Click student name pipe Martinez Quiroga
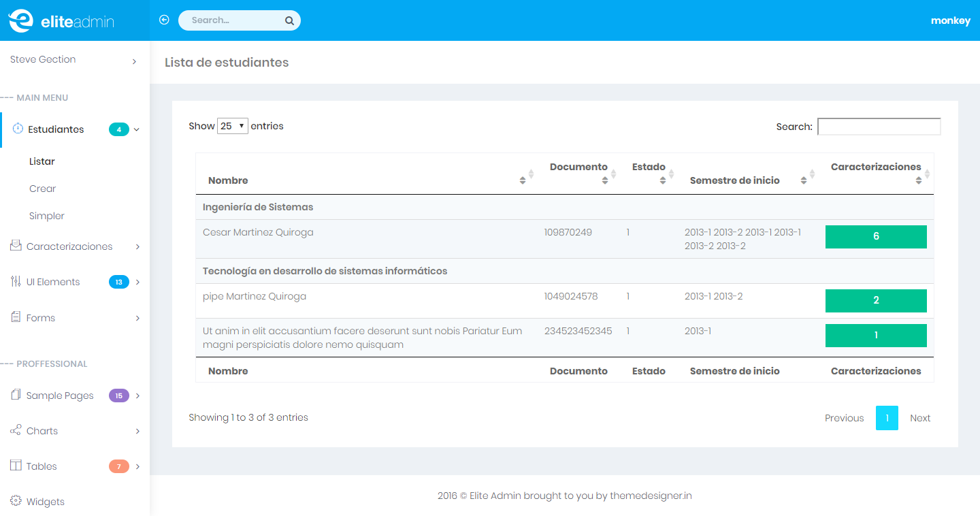The width and height of the screenshot is (980, 516). (x=255, y=296)
